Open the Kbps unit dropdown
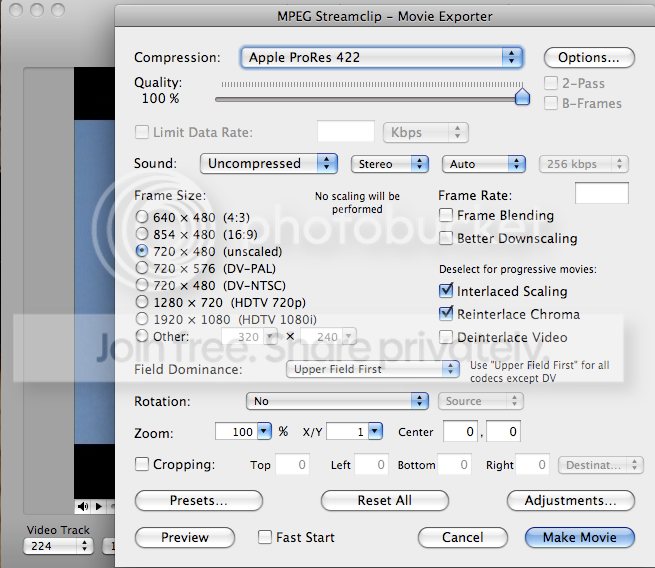This screenshot has height=568, width=655. point(426,132)
